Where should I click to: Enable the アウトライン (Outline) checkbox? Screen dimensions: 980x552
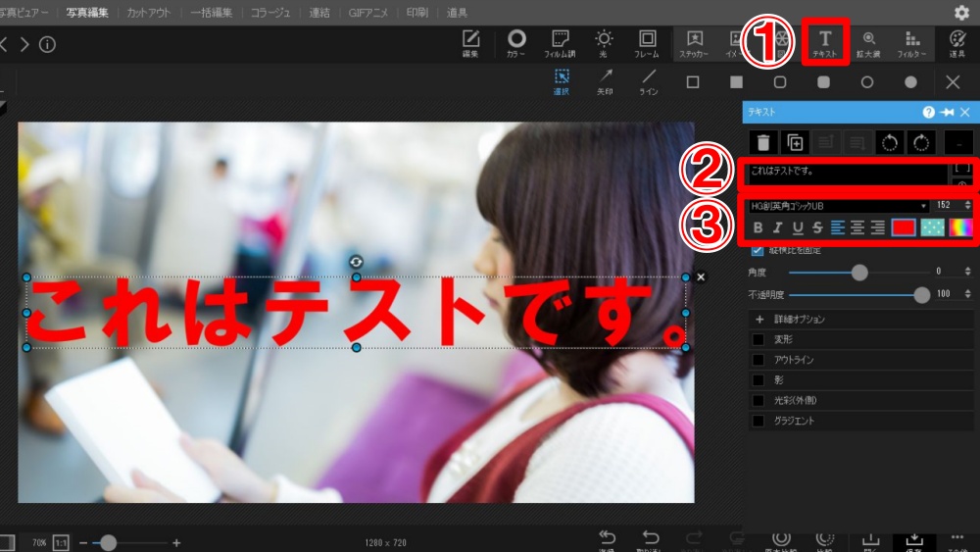(759, 360)
